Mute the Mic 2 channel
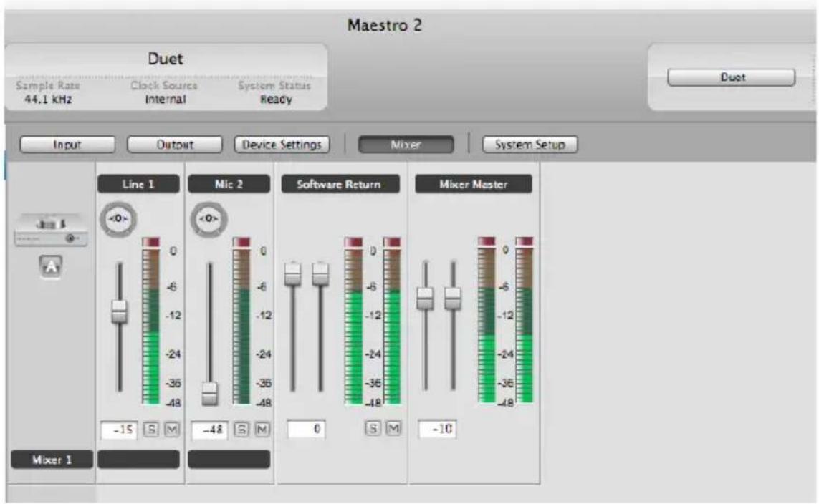 (x=262, y=430)
